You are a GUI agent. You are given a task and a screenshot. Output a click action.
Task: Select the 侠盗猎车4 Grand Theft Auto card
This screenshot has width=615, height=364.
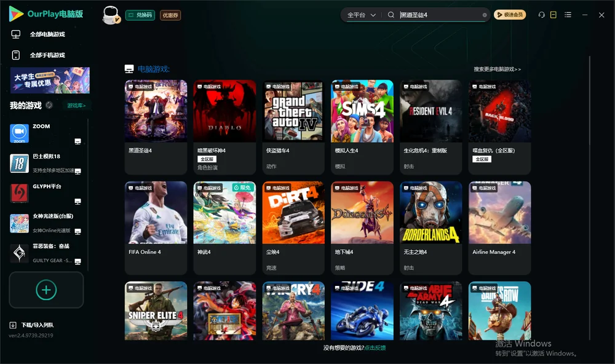point(293,127)
